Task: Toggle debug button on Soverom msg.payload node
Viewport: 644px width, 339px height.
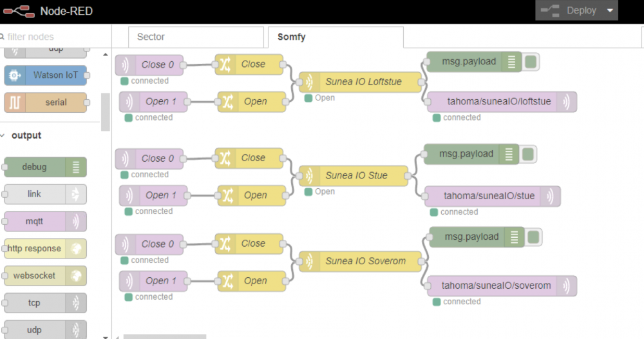Action: [x=533, y=237]
